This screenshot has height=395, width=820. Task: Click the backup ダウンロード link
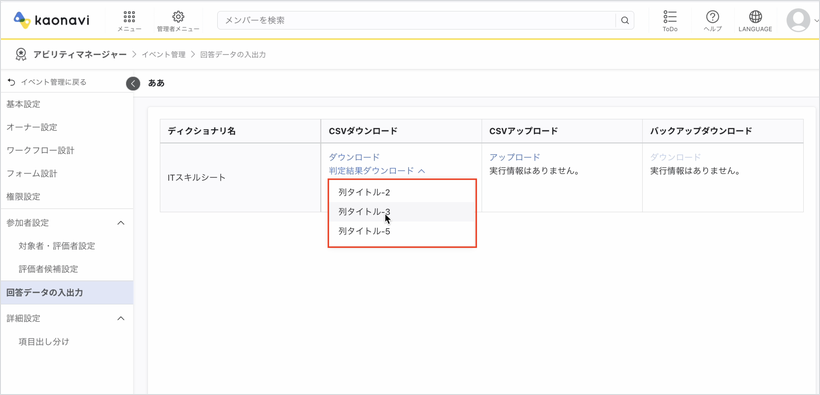pyautogui.click(x=675, y=157)
